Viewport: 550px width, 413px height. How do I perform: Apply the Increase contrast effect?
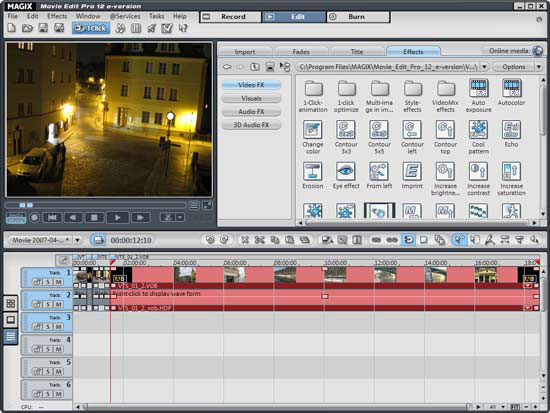tap(478, 179)
